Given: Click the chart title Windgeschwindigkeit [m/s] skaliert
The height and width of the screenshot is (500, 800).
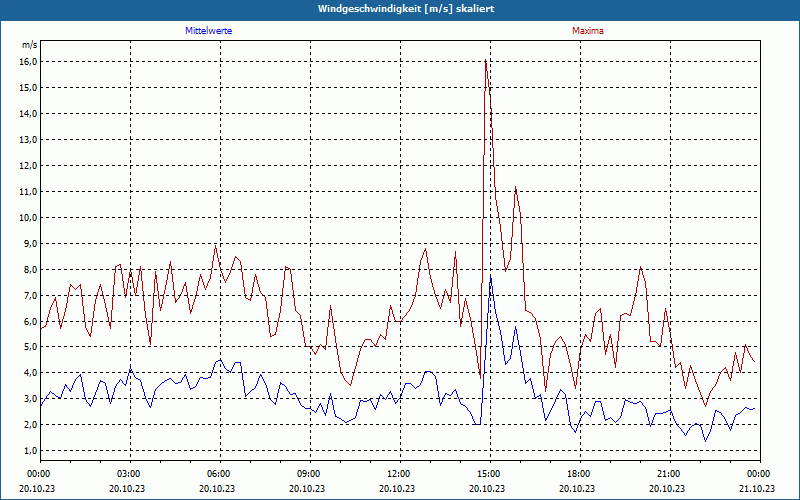Looking at the screenshot, I should coord(406,9).
